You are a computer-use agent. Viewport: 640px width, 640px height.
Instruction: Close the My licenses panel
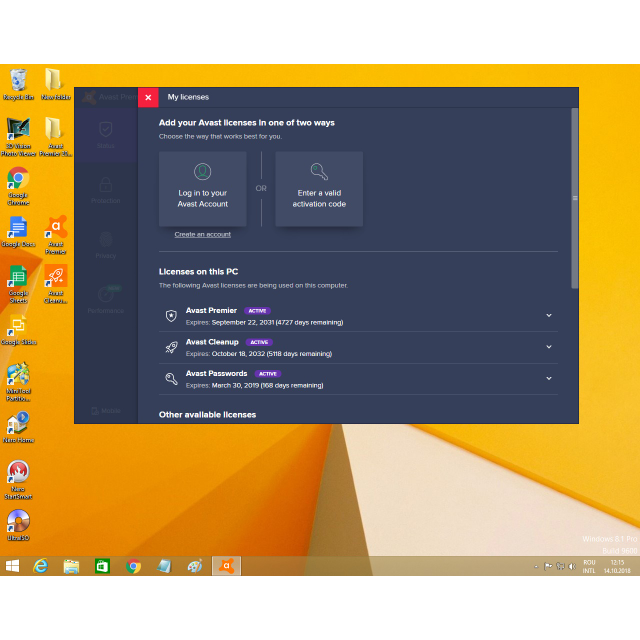148,98
